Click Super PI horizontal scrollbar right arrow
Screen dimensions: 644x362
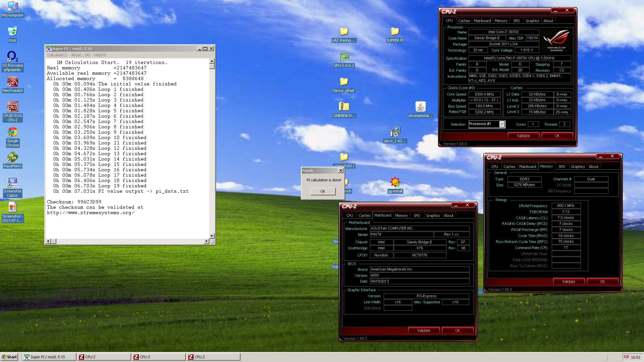click(206, 241)
